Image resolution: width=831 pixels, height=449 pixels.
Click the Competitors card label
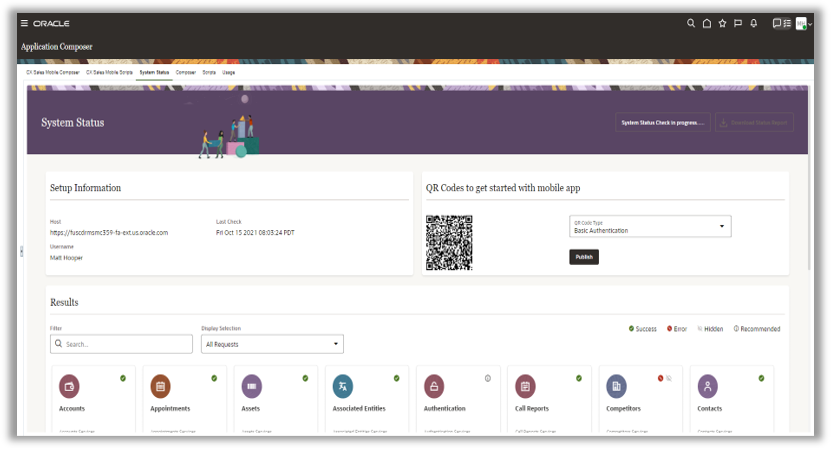click(x=623, y=409)
